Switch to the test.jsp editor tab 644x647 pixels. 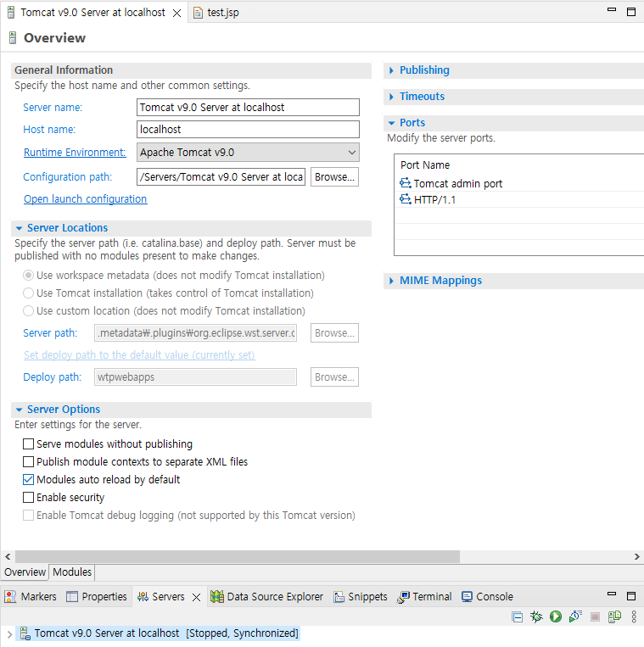[x=216, y=13]
